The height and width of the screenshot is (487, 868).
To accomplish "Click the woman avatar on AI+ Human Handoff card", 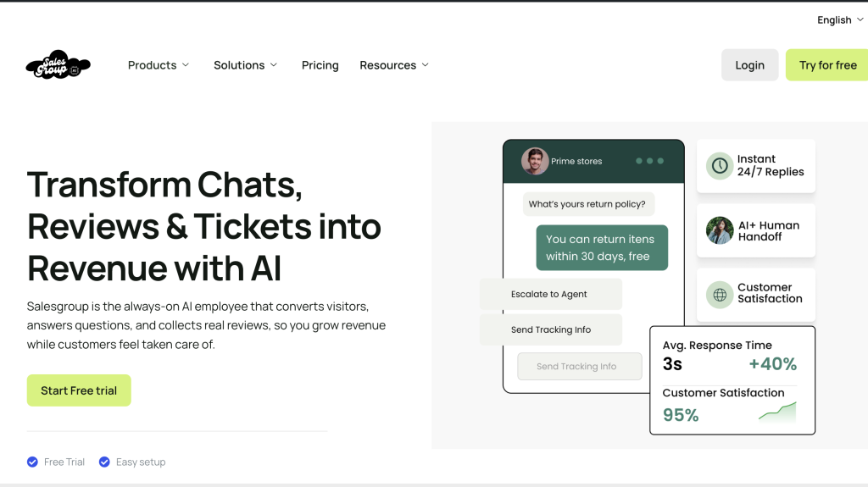I will 720,230.
